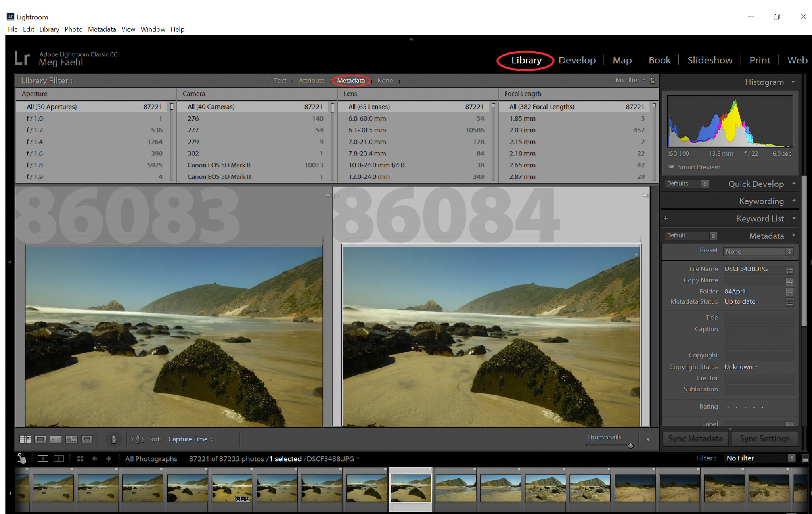Add keyword with the plus icon
Viewport: 812px width, 514px height.
pyautogui.click(x=666, y=218)
